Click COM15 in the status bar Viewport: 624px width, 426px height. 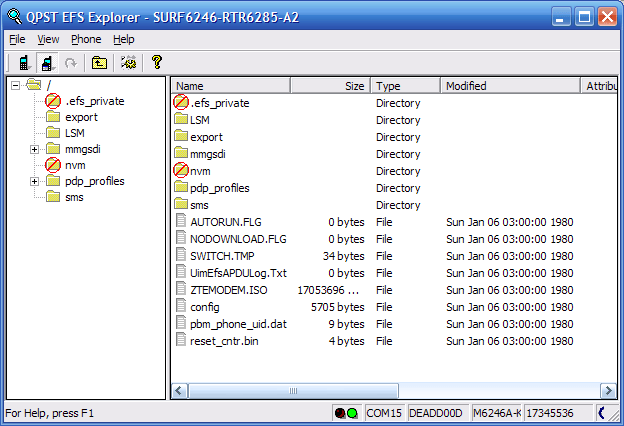click(384, 413)
